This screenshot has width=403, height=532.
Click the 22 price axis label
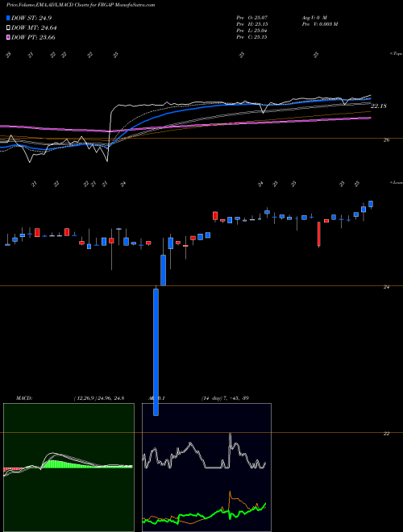(x=386, y=434)
